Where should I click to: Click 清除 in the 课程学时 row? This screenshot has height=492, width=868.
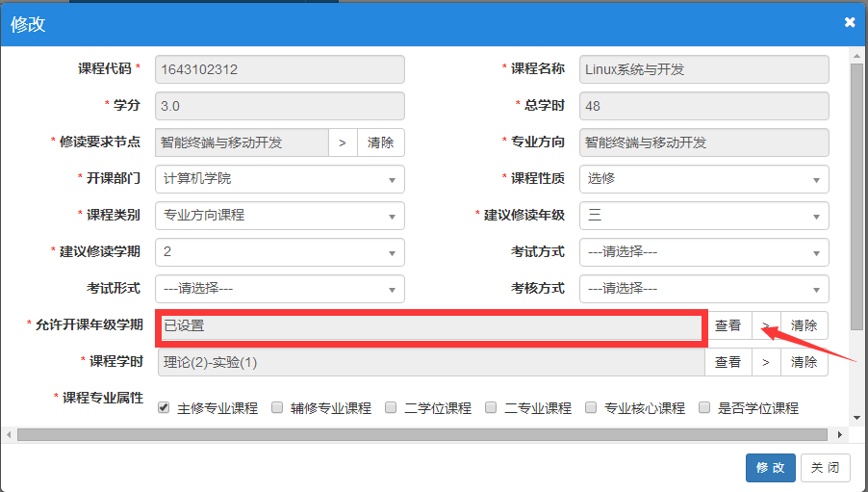[804, 362]
